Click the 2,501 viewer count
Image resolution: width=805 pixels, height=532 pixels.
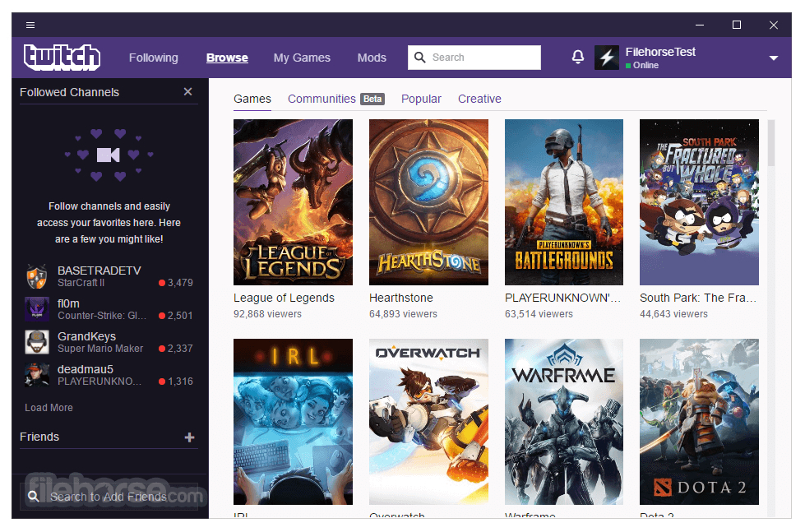click(x=180, y=315)
